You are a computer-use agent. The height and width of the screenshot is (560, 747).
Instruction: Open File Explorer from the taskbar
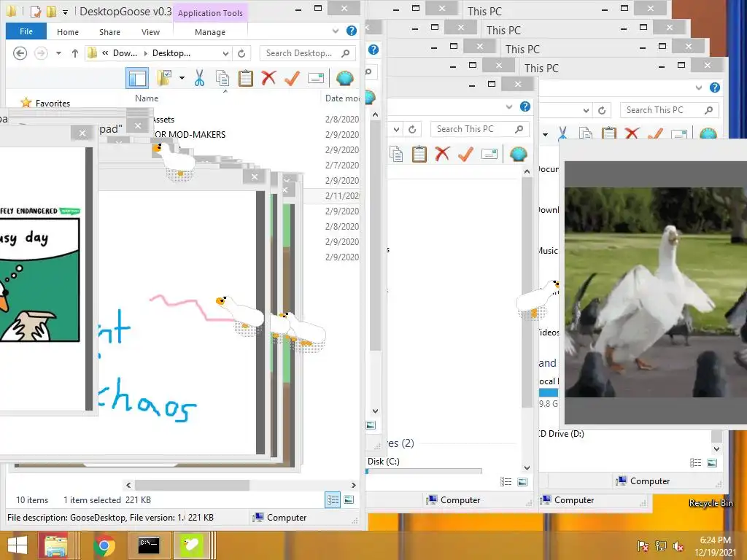55,545
